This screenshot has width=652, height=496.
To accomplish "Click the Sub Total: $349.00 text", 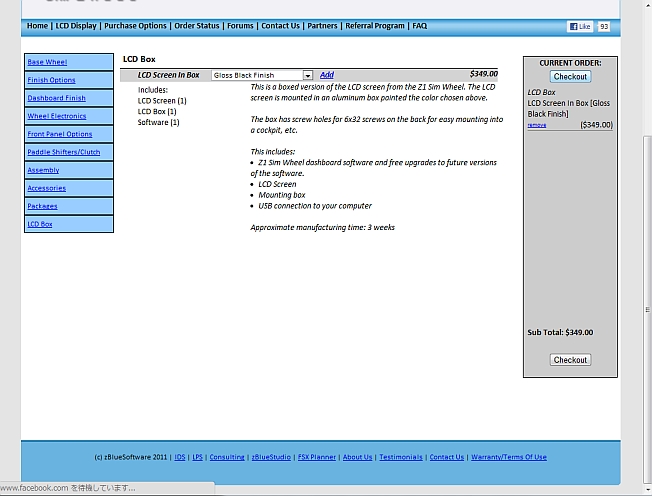I will tap(560, 332).
